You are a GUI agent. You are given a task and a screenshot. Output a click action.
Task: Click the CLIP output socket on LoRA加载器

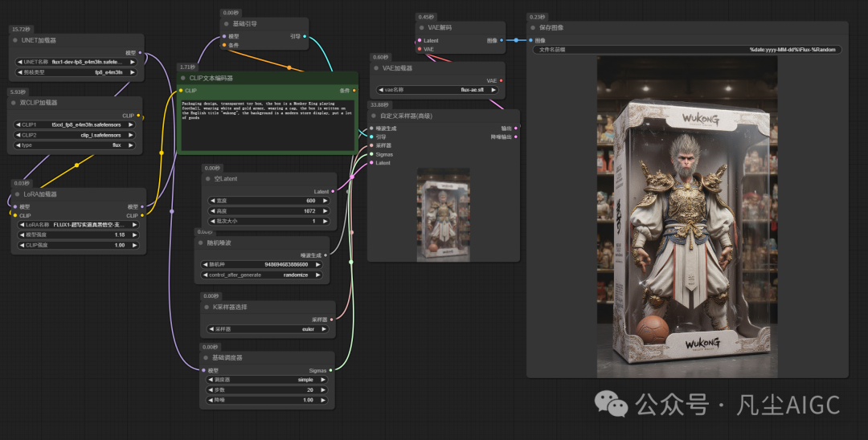[x=142, y=215]
